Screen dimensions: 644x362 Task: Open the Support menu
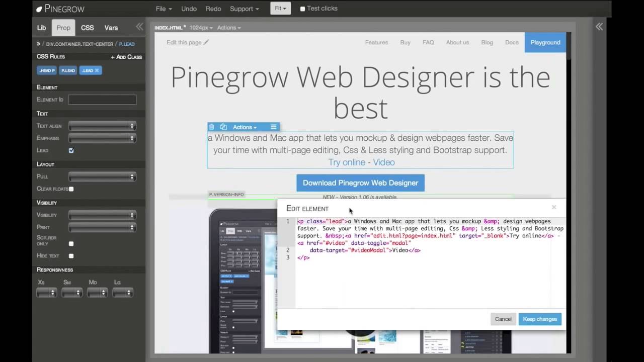point(244,9)
